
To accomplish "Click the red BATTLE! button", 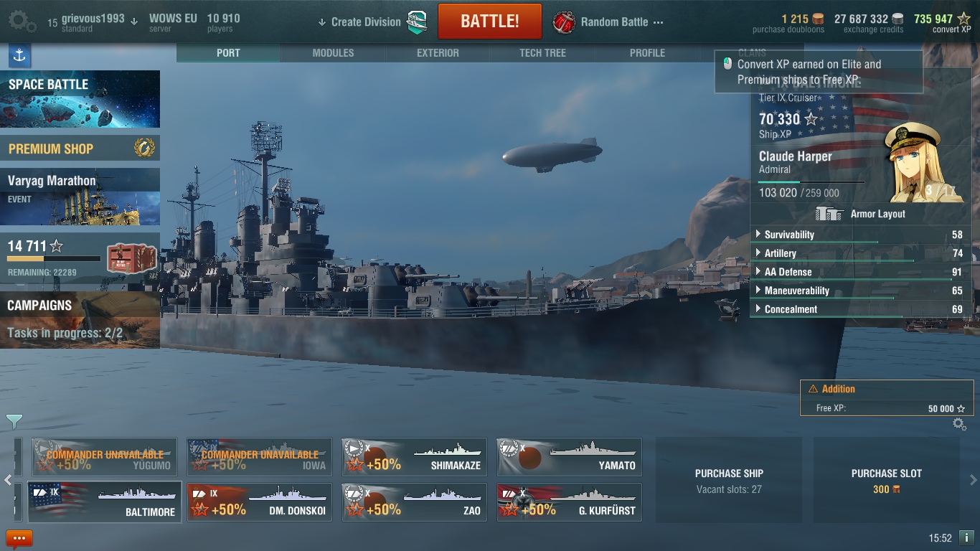I will (490, 21).
